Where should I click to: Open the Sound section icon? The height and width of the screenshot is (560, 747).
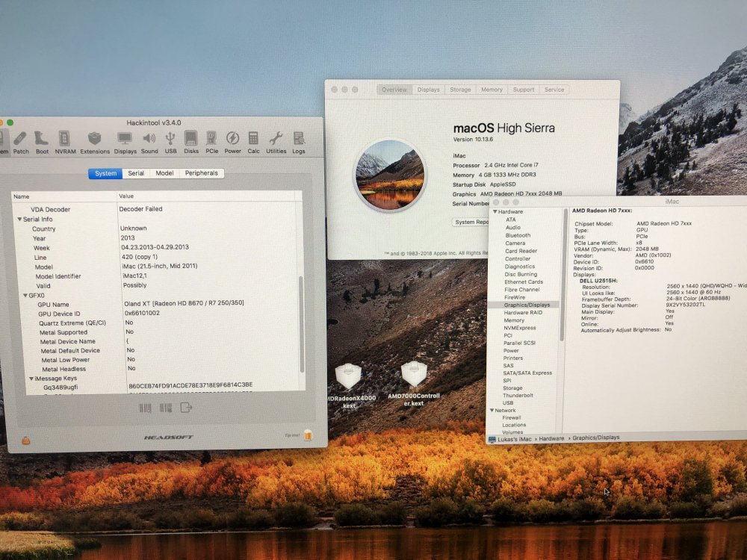(x=149, y=143)
